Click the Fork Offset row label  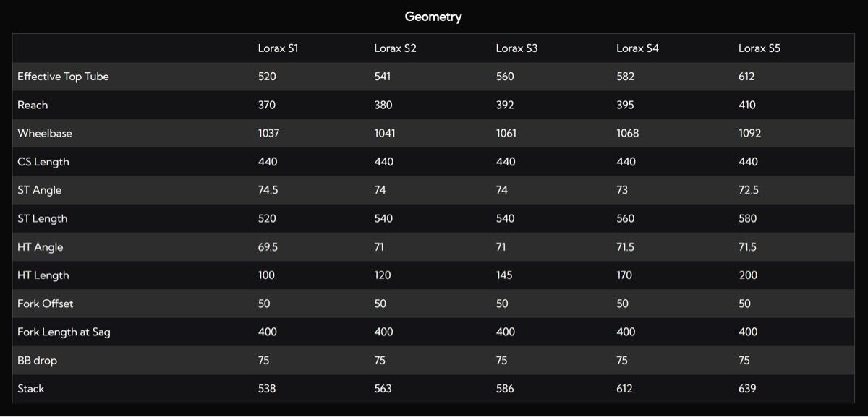pyautogui.click(x=45, y=304)
